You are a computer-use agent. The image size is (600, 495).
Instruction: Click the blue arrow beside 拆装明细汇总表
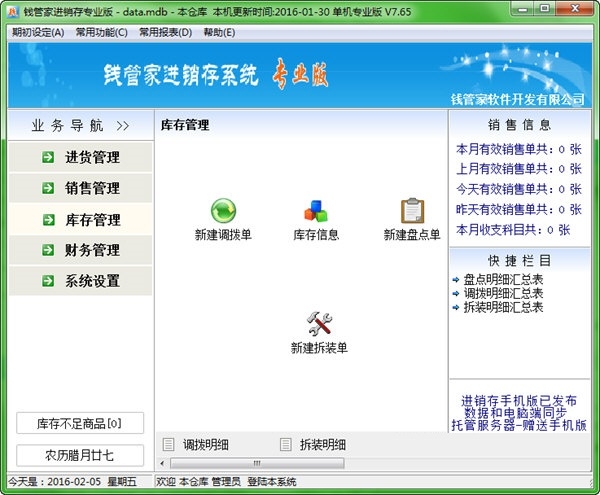456,307
